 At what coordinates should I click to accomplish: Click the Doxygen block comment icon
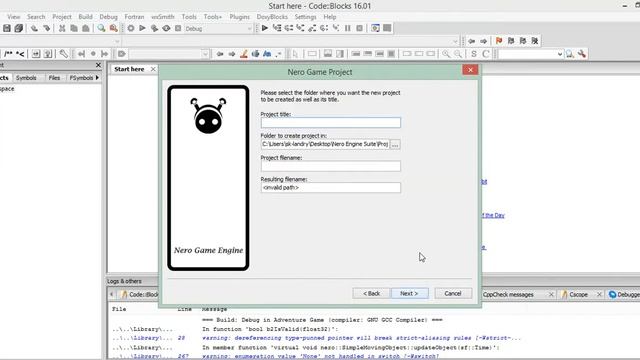[x=8, y=54]
